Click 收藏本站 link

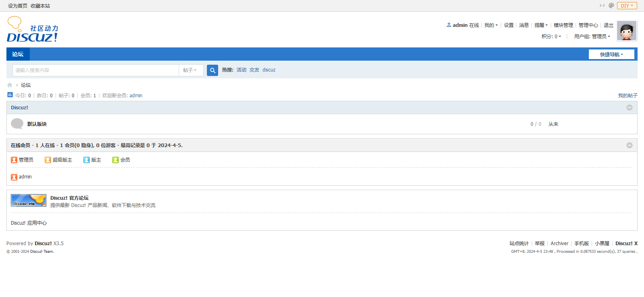tap(40, 6)
